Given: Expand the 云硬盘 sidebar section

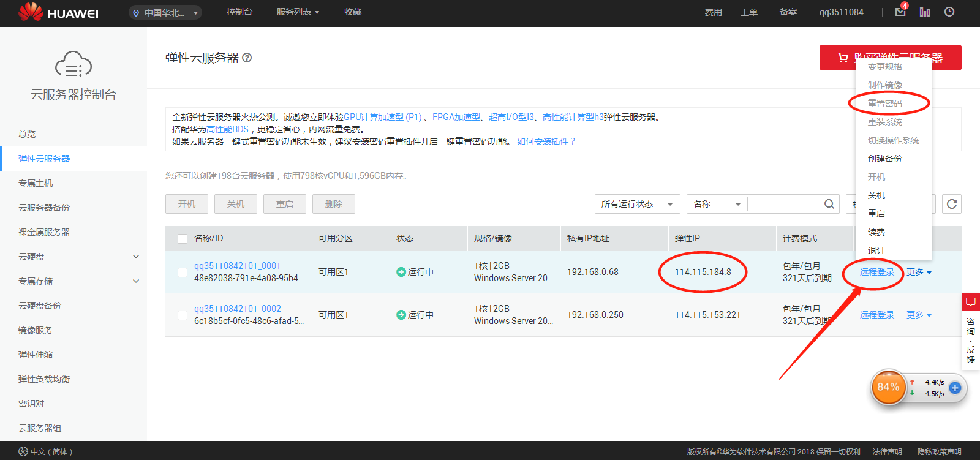Looking at the screenshot, I should (x=136, y=257).
